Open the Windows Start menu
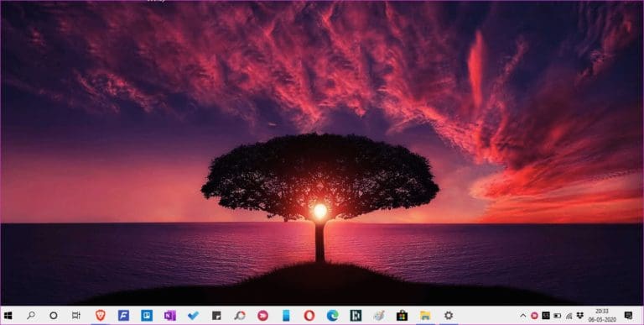 (8, 316)
